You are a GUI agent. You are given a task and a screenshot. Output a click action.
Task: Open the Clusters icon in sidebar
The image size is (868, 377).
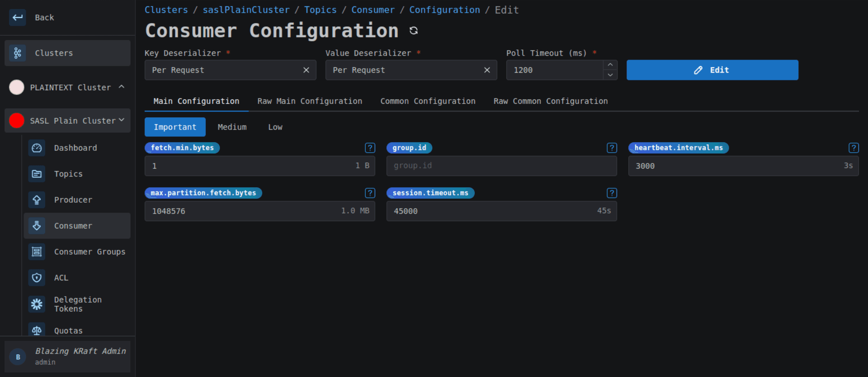[x=18, y=53]
